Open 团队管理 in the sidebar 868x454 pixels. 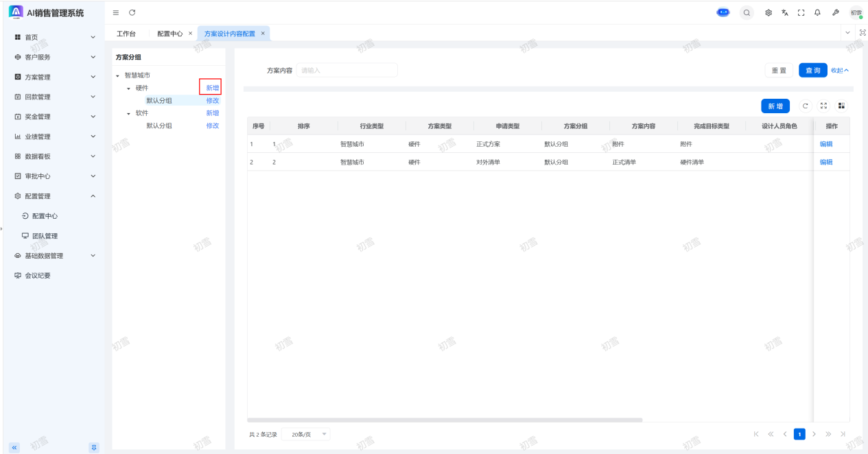point(45,236)
